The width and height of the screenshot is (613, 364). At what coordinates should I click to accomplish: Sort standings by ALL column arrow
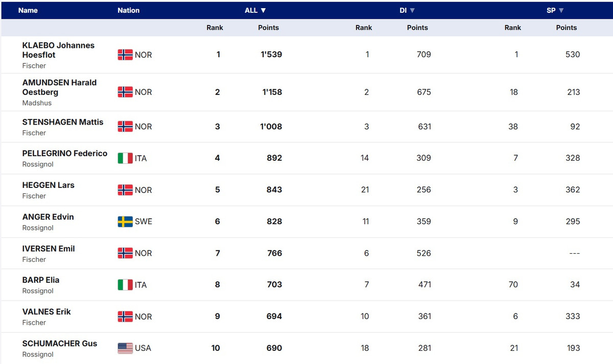pyautogui.click(x=263, y=10)
